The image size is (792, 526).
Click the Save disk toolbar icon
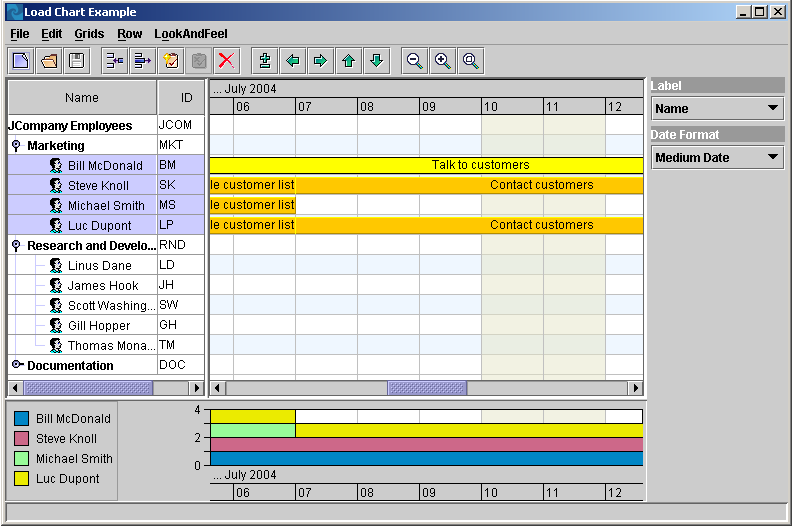click(x=76, y=61)
